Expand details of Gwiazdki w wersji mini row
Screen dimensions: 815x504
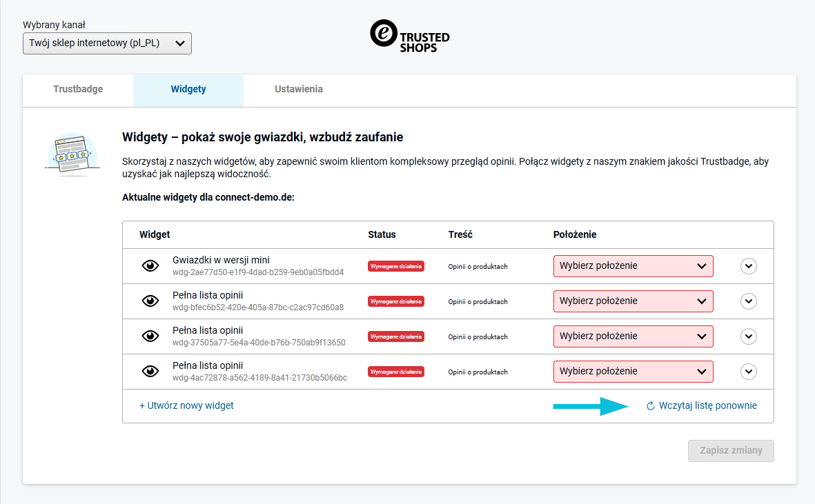click(749, 266)
